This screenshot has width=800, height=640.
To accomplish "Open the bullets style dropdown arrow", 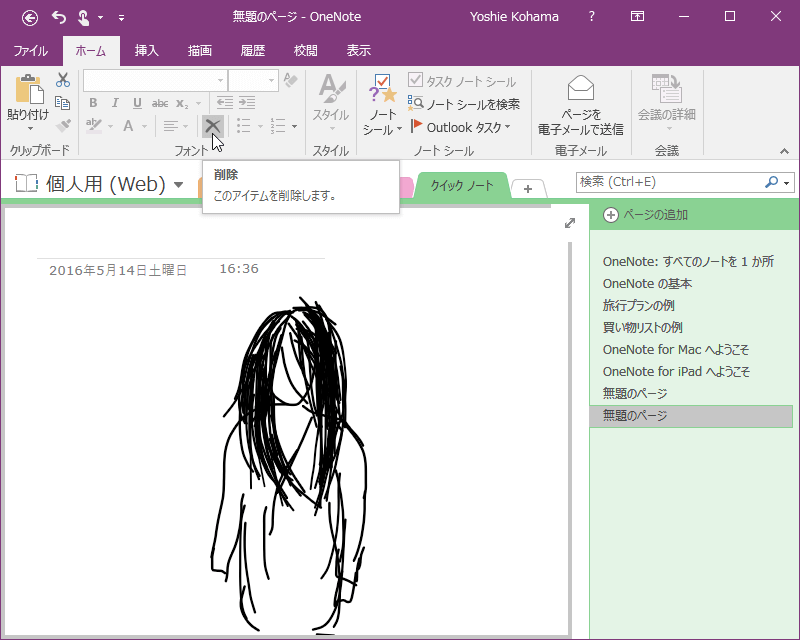I will (x=260, y=126).
